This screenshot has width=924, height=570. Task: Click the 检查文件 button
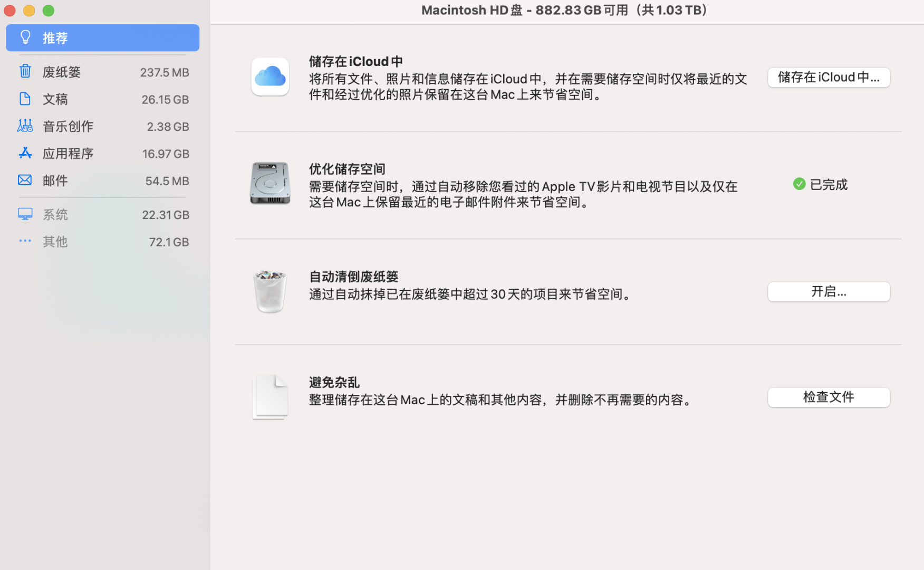[x=829, y=397]
